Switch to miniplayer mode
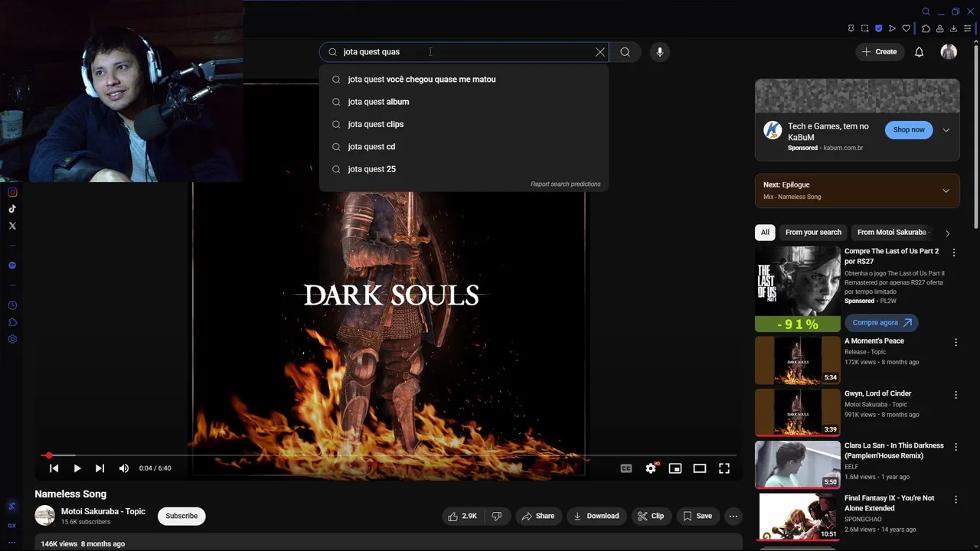The image size is (980, 551). (x=675, y=468)
